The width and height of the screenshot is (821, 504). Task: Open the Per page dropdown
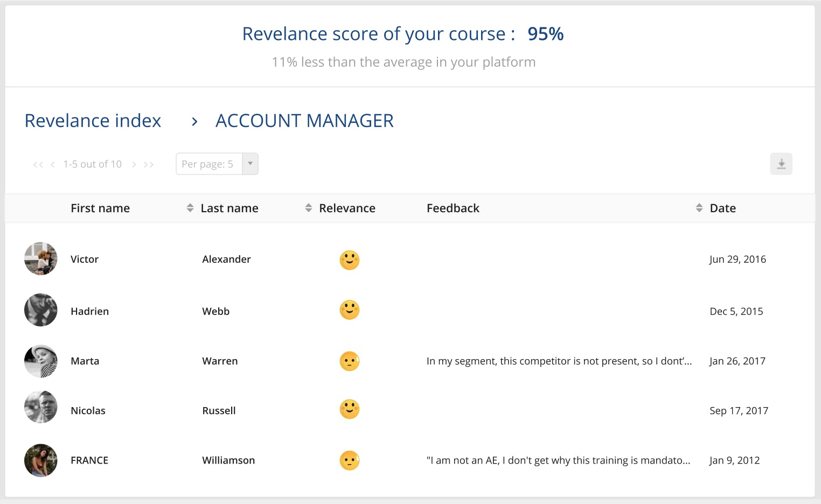[x=249, y=164]
